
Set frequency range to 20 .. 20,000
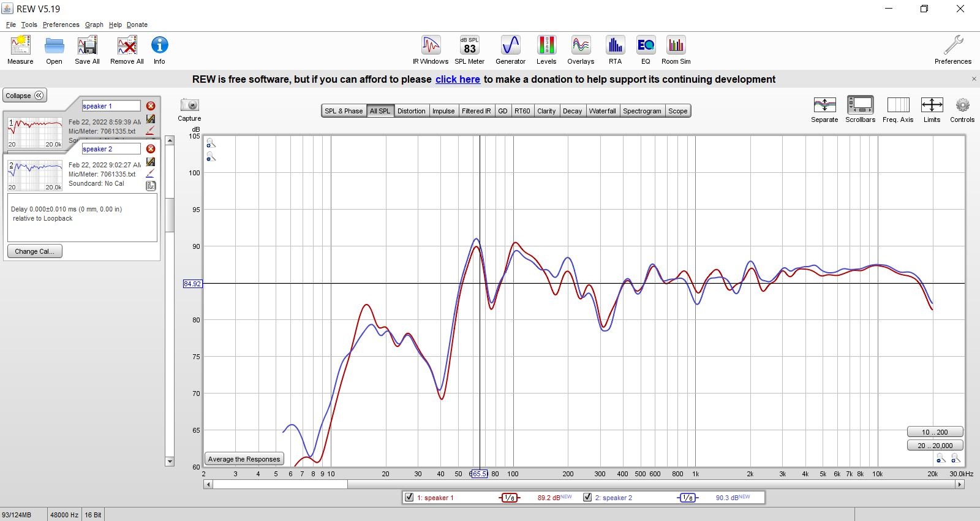[935, 446]
